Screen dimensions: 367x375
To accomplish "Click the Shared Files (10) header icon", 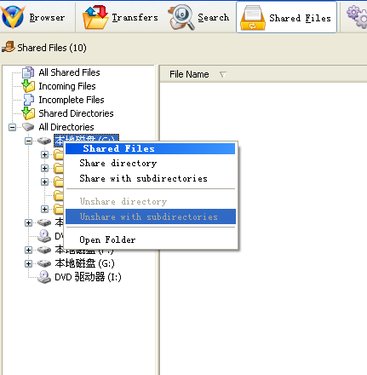I will tap(8, 47).
